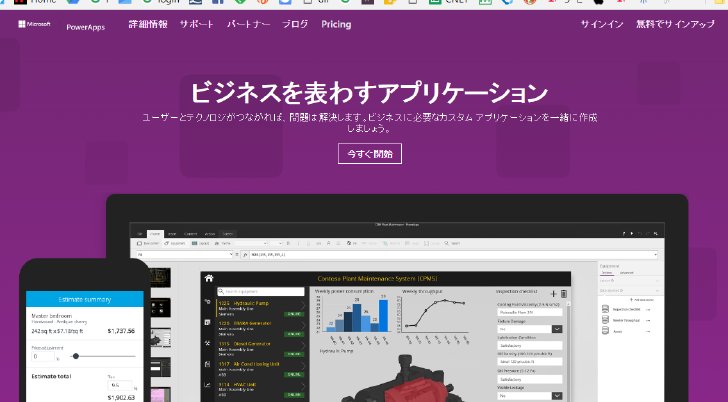The height and width of the screenshot is (402, 728).
Task: Click the PowerApps brand link
Action: pos(85,27)
